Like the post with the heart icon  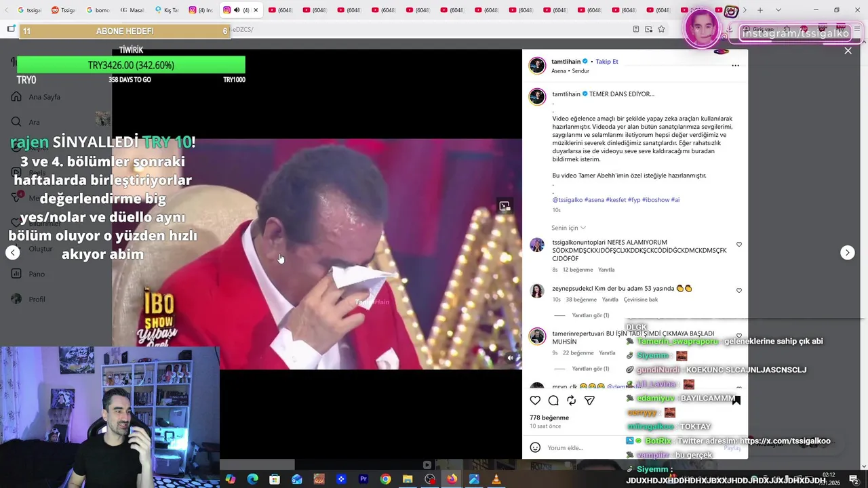535,401
